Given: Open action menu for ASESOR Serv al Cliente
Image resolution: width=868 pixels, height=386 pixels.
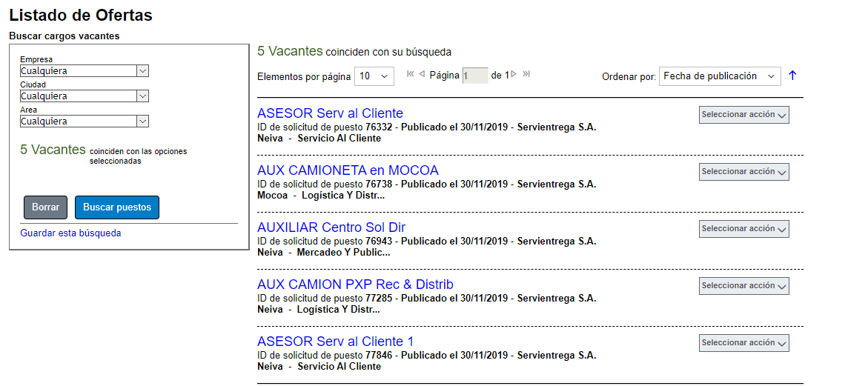Looking at the screenshot, I should click(x=743, y=115).
